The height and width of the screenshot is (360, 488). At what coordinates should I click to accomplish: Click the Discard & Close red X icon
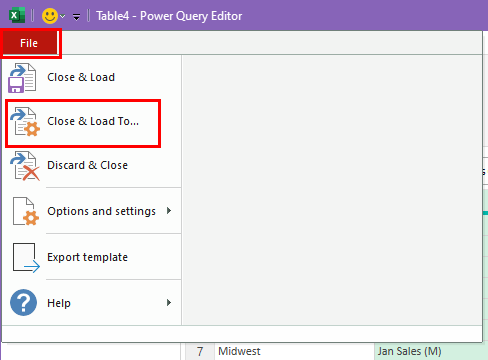tap(25, 166)
